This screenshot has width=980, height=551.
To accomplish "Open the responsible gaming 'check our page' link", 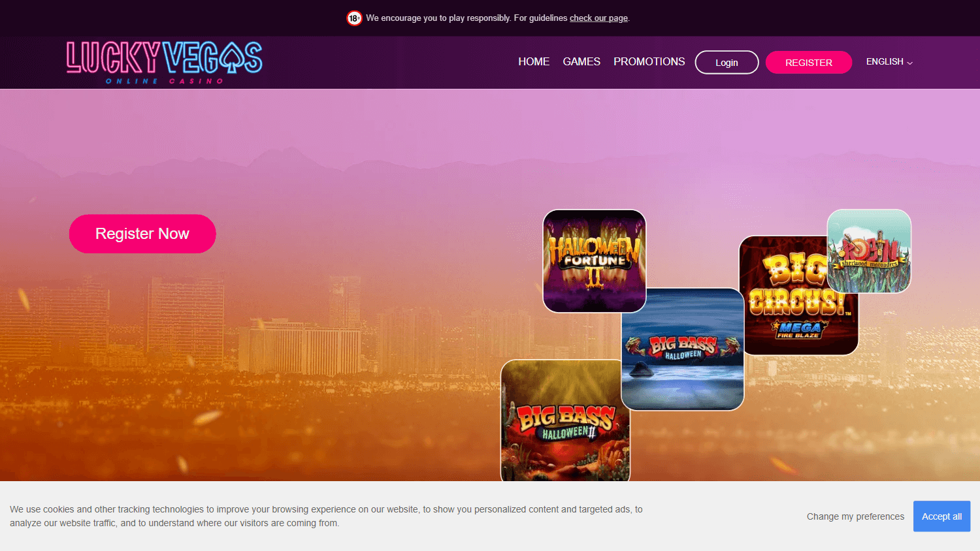I will (598, 18).
